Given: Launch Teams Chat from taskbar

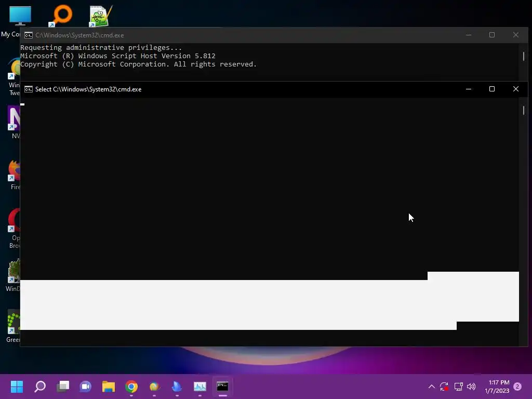Looking at the screenshot, I should click(86, 386).
